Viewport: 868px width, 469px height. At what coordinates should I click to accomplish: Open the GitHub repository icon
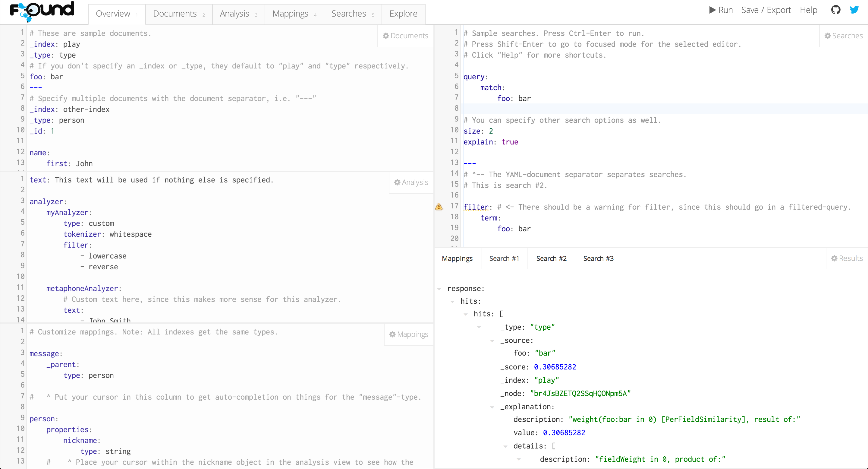836,10
